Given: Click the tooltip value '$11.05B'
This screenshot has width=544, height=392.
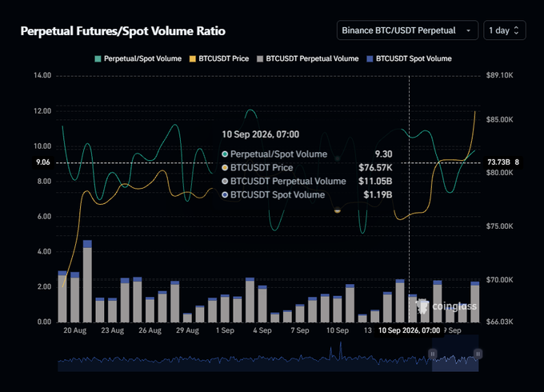Looking at the screenshot, I should [x=375, y=182].
